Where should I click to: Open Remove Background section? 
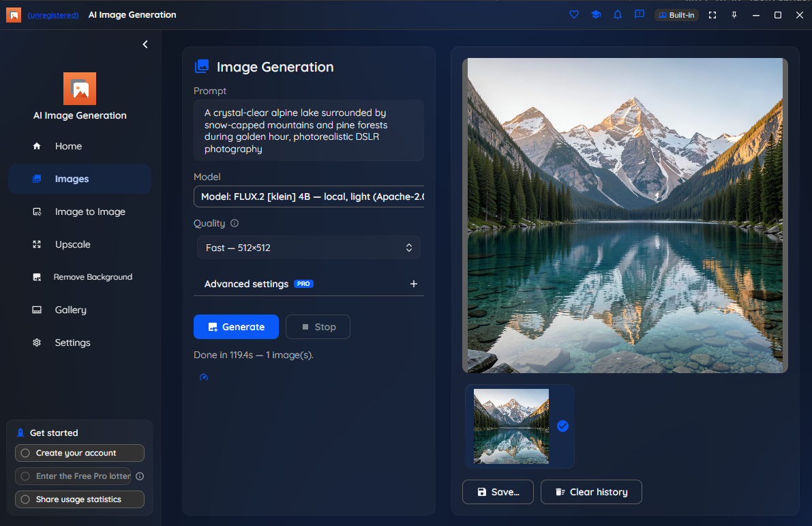pos(80,277)
